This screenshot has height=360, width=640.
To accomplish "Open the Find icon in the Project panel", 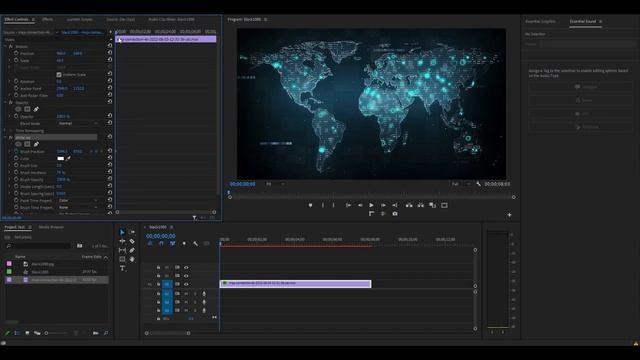I will click(x=106, y=333).
